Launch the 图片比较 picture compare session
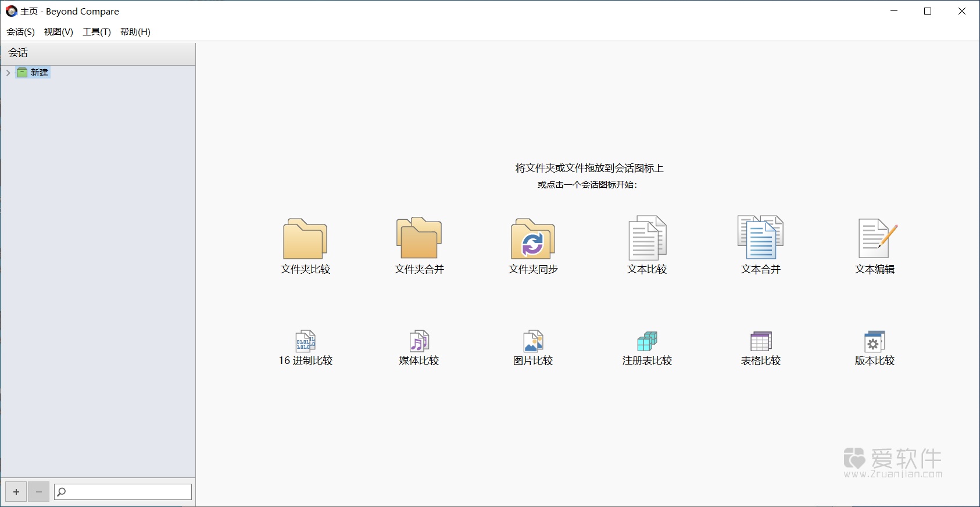The width and height of the screenshot is (980, 507). [x=533, y=341]
